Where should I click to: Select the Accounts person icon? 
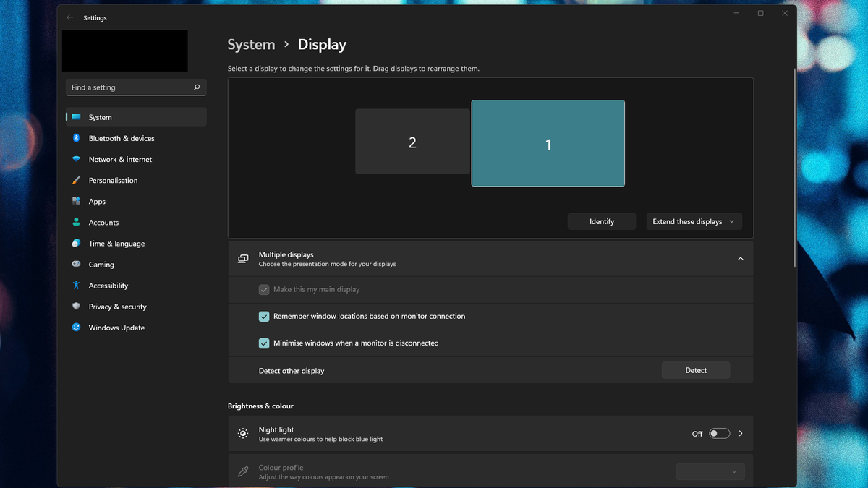coord(76,223)
